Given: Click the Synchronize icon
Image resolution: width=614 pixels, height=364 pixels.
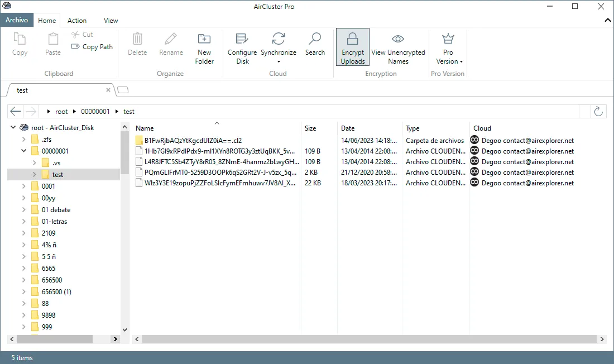Looking at the screenshot, I should [279, 39].
